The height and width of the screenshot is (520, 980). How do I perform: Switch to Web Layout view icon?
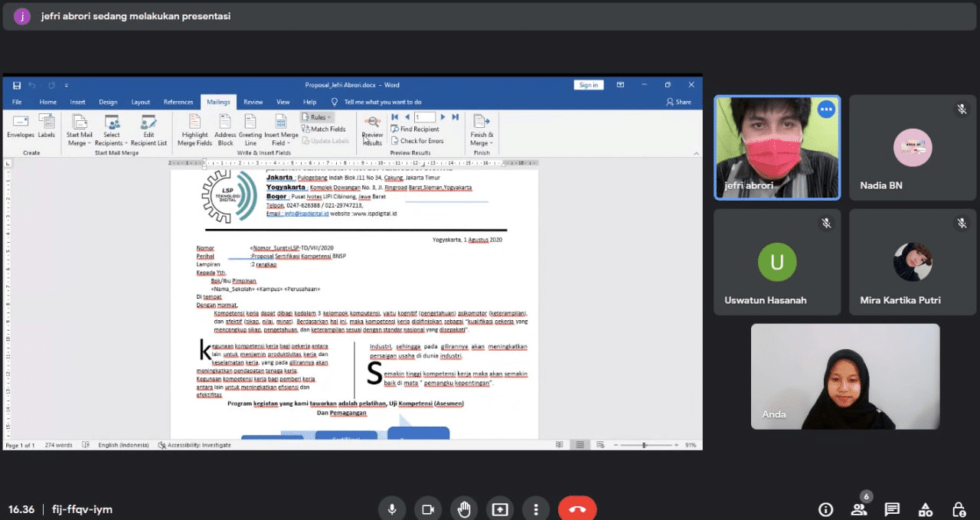point(600,445)
